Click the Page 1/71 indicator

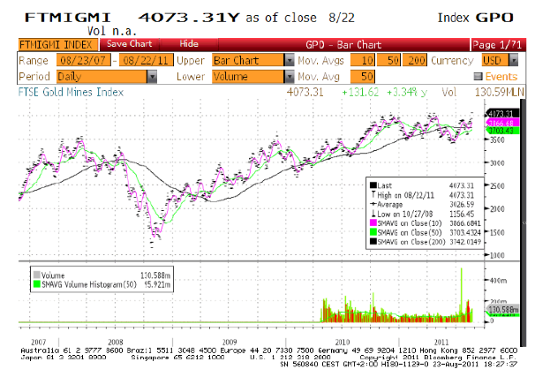point(497,45)
